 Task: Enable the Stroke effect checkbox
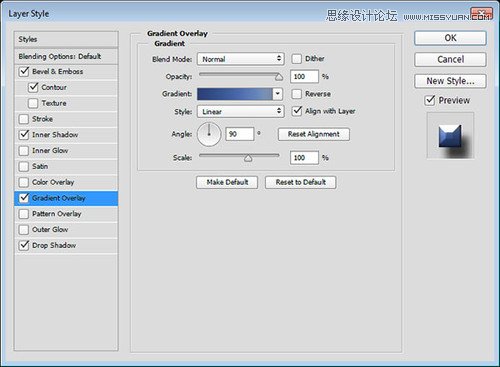coord(24,119)
